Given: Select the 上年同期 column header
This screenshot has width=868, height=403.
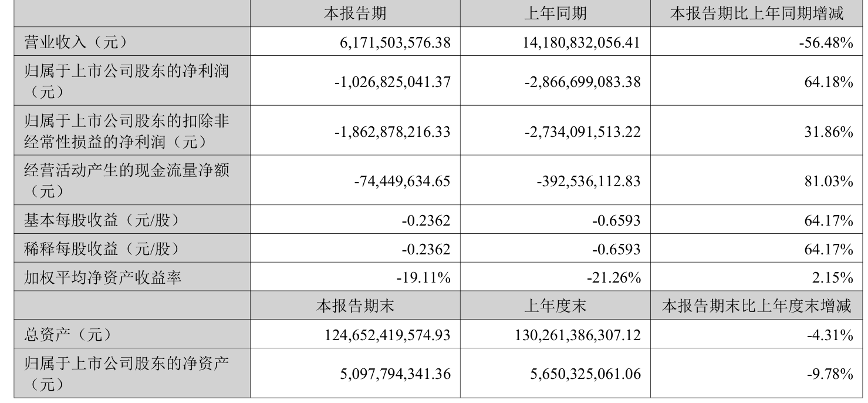Looking at the screenshot, I should [x=555, y=14].
